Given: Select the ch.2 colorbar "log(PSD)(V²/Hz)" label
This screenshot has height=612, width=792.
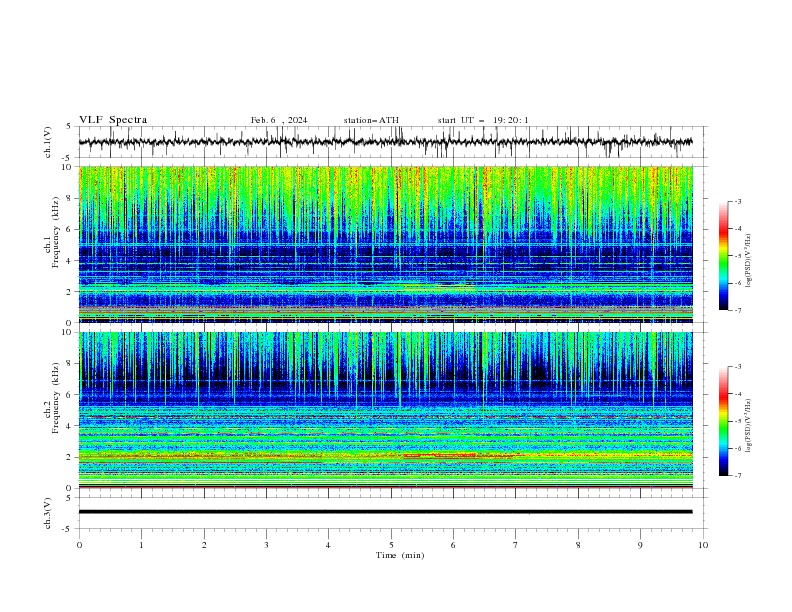Looking at the screenshot, I should (748, 425).
